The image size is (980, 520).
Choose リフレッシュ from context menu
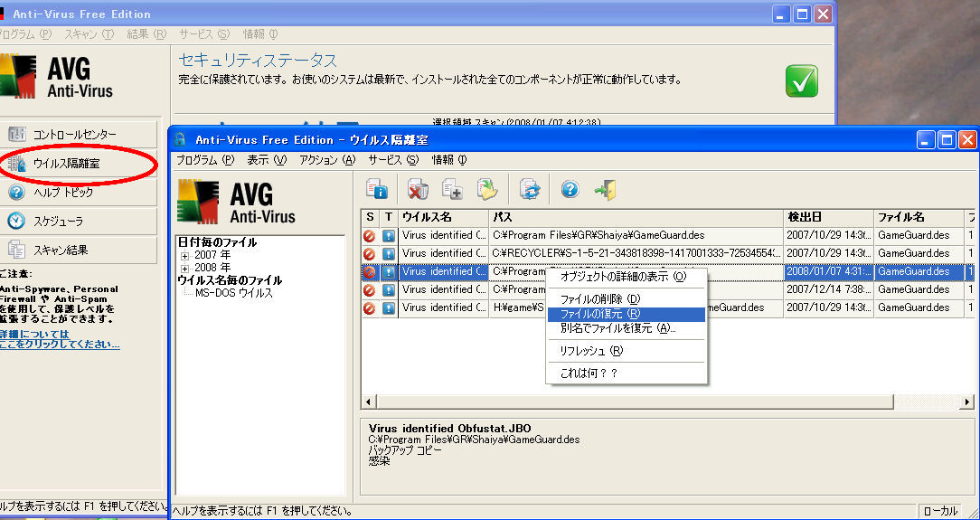click(627, 351)
